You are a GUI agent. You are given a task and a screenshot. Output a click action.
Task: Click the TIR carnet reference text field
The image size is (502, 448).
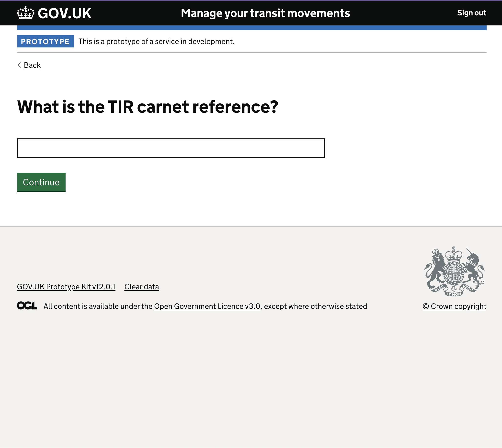tap(171, 148)
